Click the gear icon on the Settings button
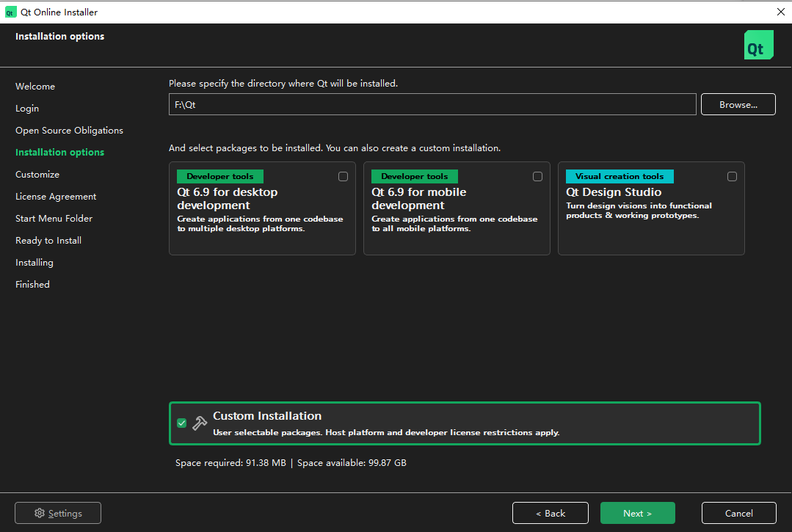Screen dimensions: 792x532 pos(40,513)
